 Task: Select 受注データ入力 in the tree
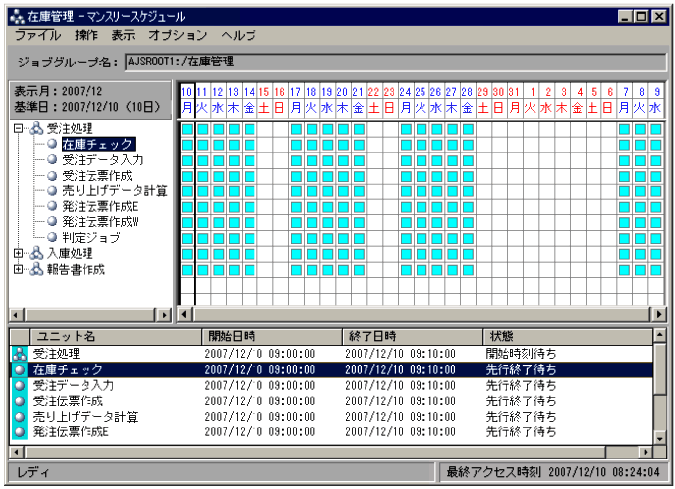point(102,160)
